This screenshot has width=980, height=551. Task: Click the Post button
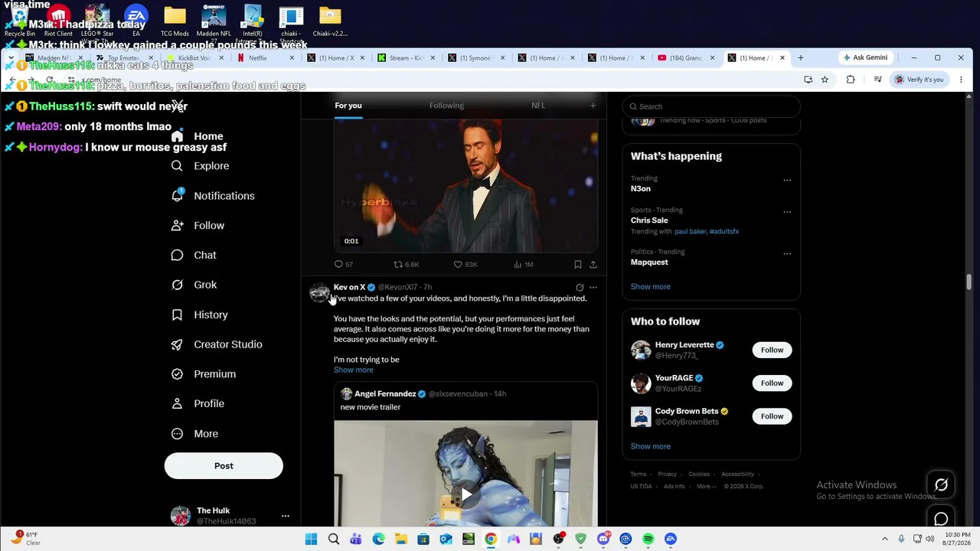pyautogui.click(x=224, y=466)
